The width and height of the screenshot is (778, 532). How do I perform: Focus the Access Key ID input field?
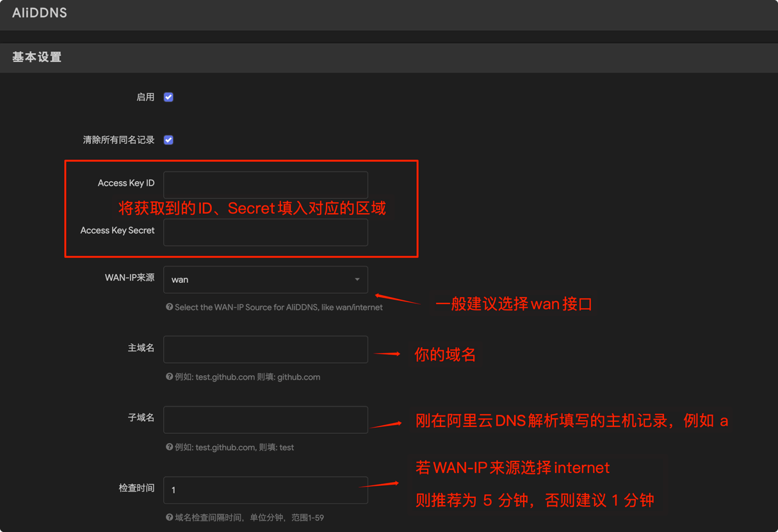pos(266,185)
